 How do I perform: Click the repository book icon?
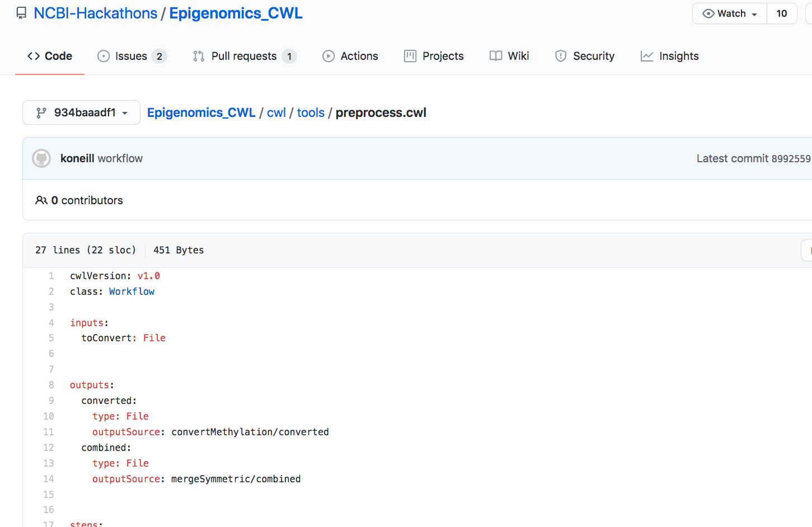pos(21,13)
